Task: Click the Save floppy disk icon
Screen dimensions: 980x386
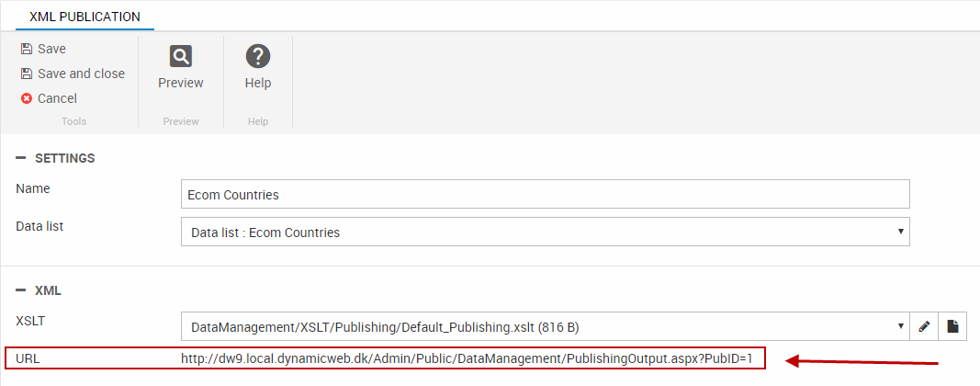Action: [x=27, y=49]
